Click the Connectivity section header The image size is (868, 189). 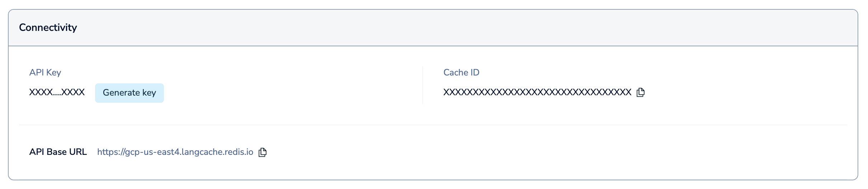click(48, 28)
